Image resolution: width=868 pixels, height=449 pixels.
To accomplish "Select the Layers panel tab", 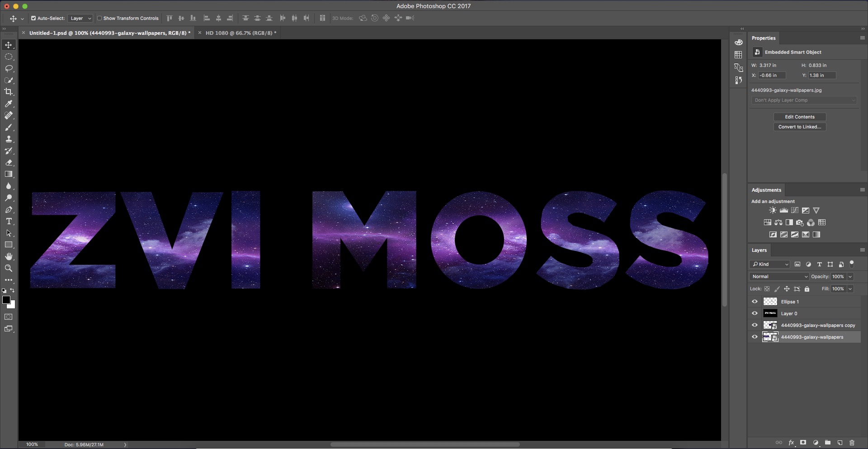I will point(759,250).
